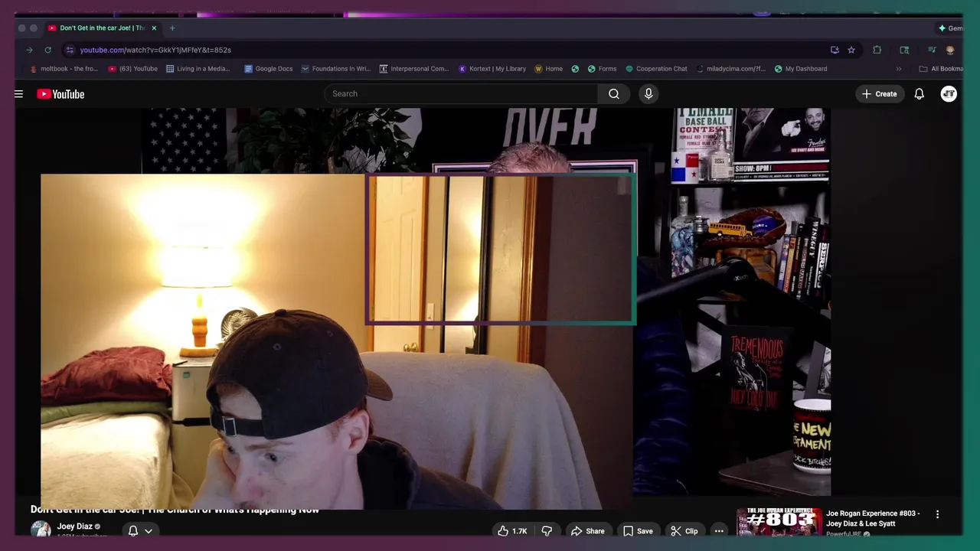This screenshot has height=551, width=980.
Task: View site information in the address bar
Action: 70,50
